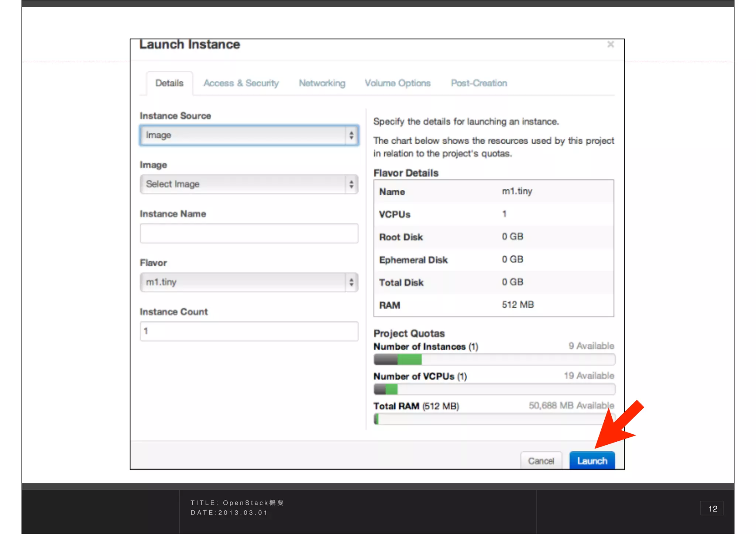
Task: Click the Total RAM quota bar
Action: coord(494,419)
